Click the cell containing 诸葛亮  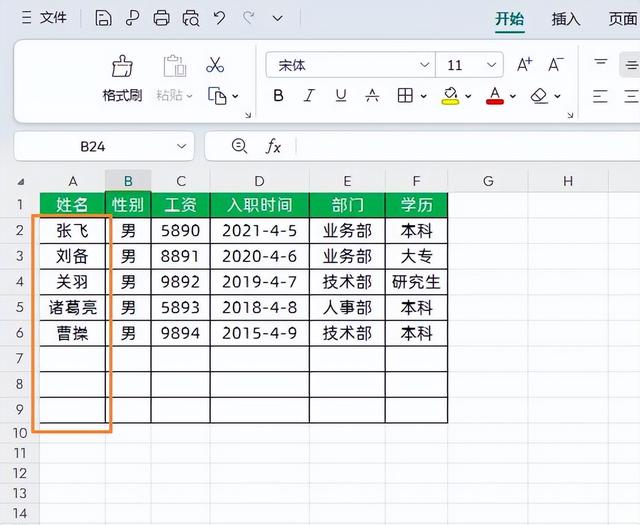[72, 307]
